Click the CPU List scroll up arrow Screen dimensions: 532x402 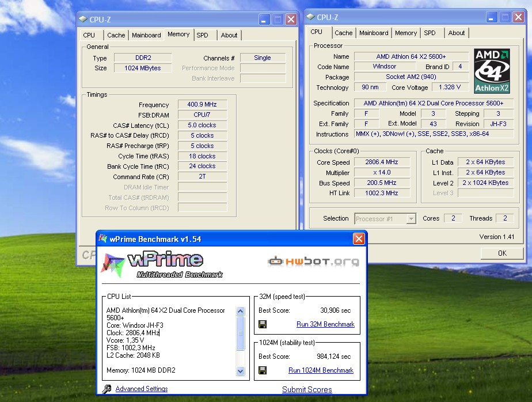(240, 311)
